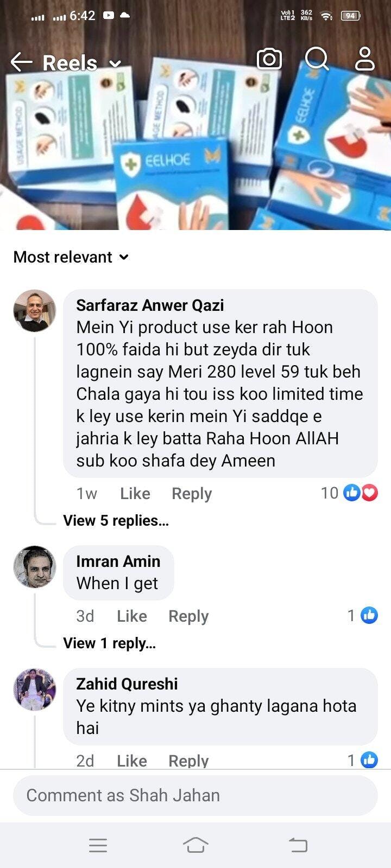
Task: Like Sarfaraz Anwer Qazi's comment
Action: (x=135, y=494)
